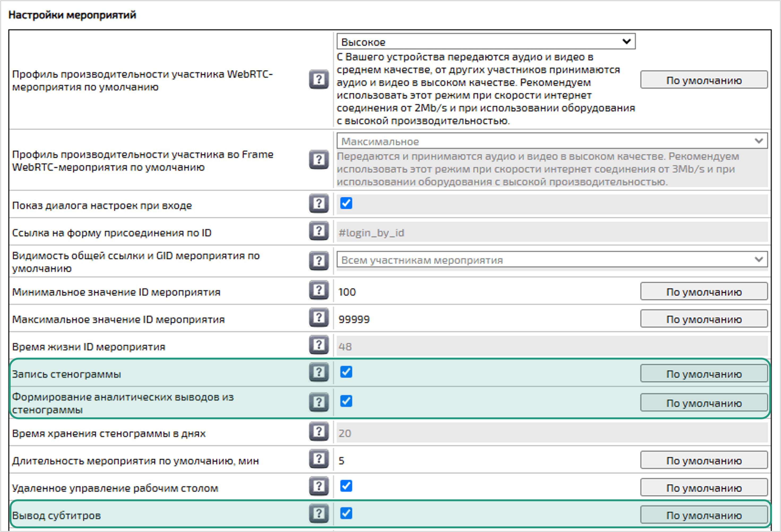Toggle Формирование аналитических выводов checkbox
This screenshot has height=532, width=781.
pyautogui.click(x=346, y=401)
